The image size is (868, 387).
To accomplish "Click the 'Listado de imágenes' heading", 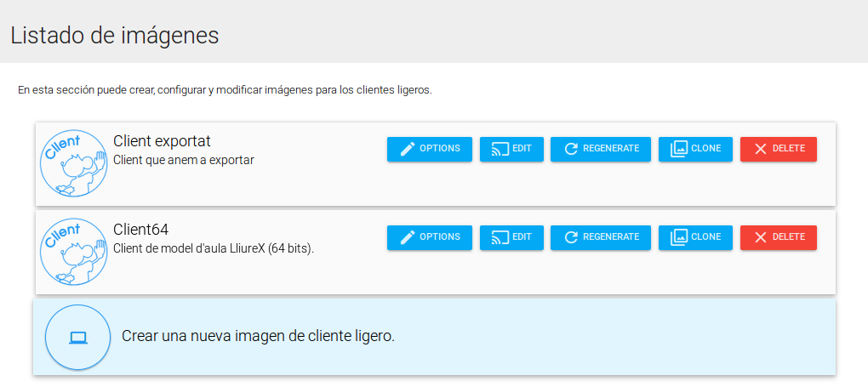I will coord(115,36).
